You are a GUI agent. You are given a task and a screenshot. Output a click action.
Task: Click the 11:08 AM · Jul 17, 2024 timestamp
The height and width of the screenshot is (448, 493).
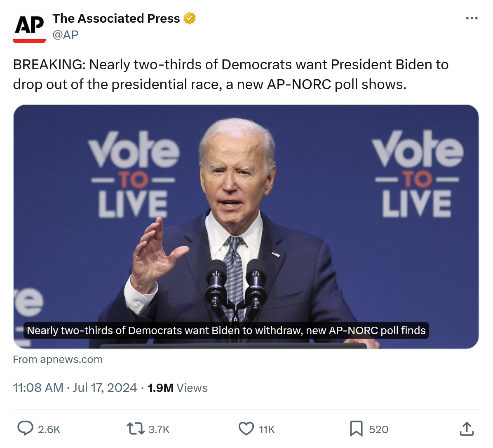point(75,388)
